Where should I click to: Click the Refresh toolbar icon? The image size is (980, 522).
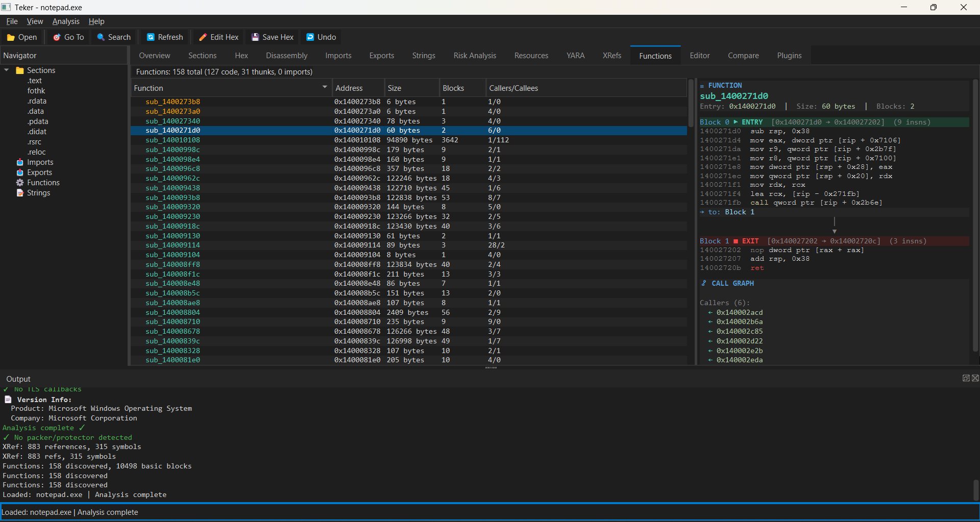[x=151, y=37]
